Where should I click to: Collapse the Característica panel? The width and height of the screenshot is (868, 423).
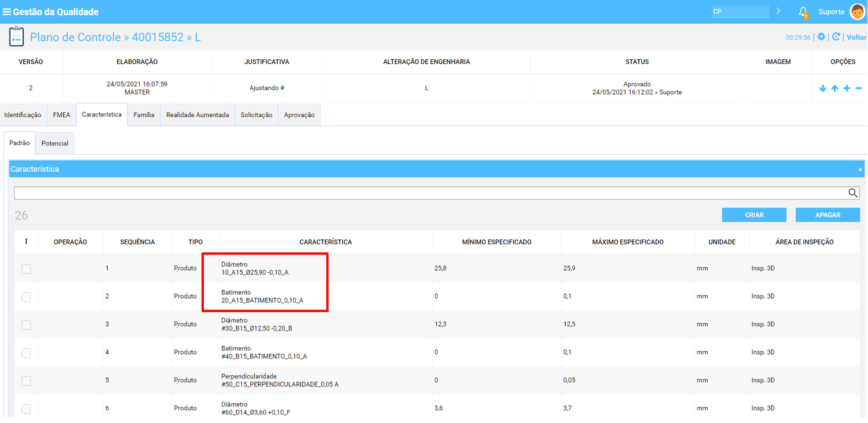(x=860, y=170)
